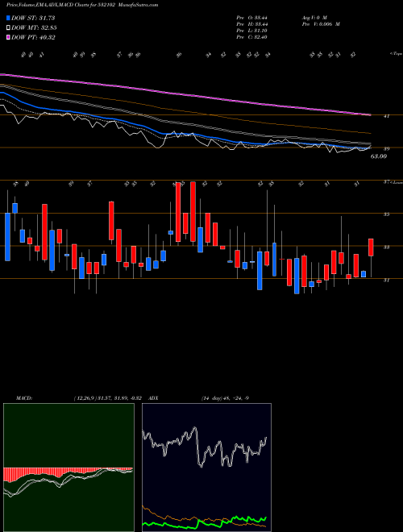Click the MACD histogram chart panel
This screenshot has height=532, width=403.
point(69,468)
